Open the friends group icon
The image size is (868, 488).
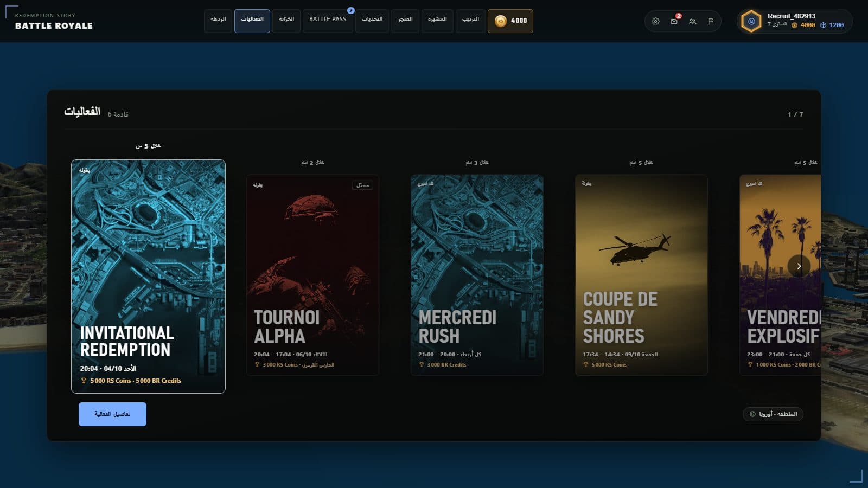(x=692, y=22)
